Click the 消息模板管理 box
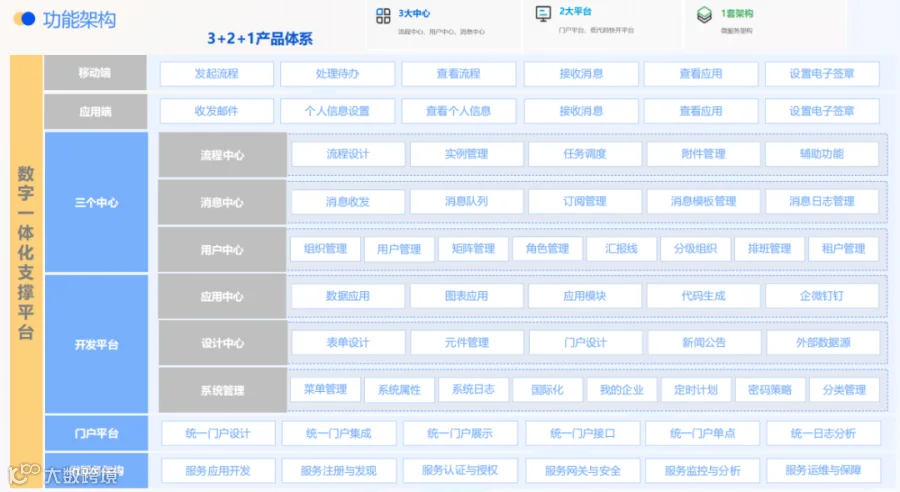The width and height of the screenshot is (900, 492). (x=704, y=202)
